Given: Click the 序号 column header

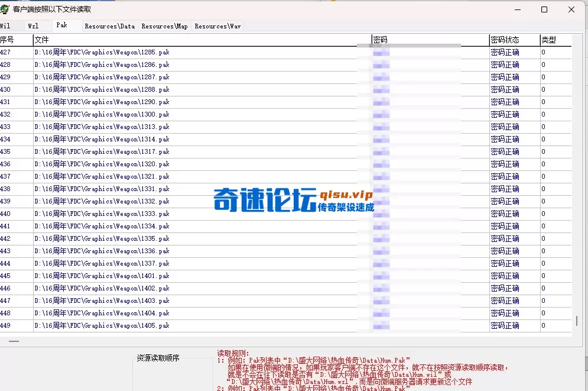Looking at the screenshot, I should 17,40.
